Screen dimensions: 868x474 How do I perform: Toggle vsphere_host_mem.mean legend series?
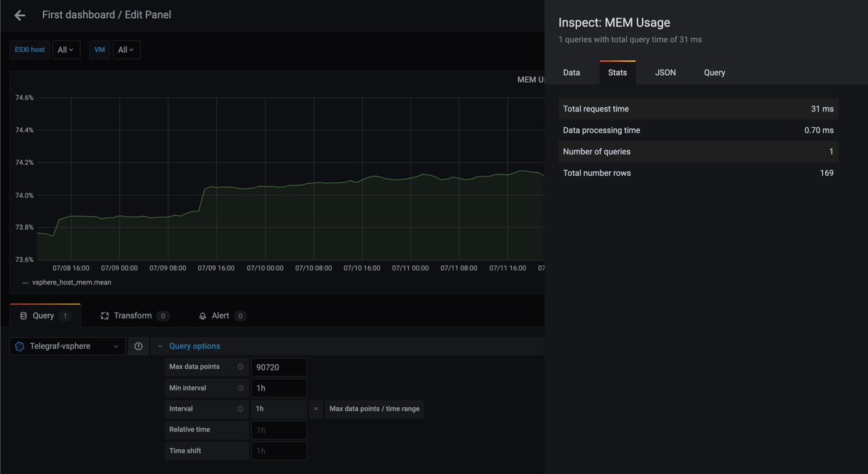71,283
